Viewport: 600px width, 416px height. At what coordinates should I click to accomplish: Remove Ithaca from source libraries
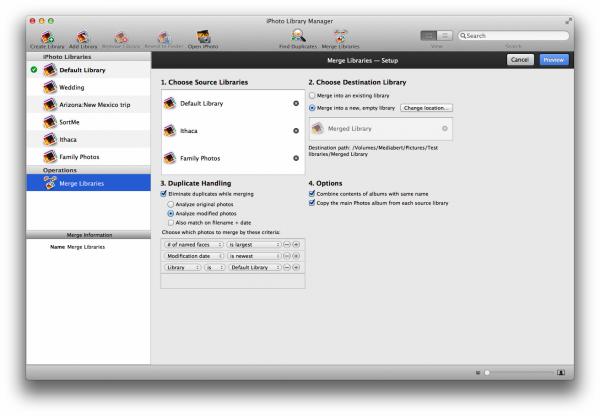tap(296, 131)
